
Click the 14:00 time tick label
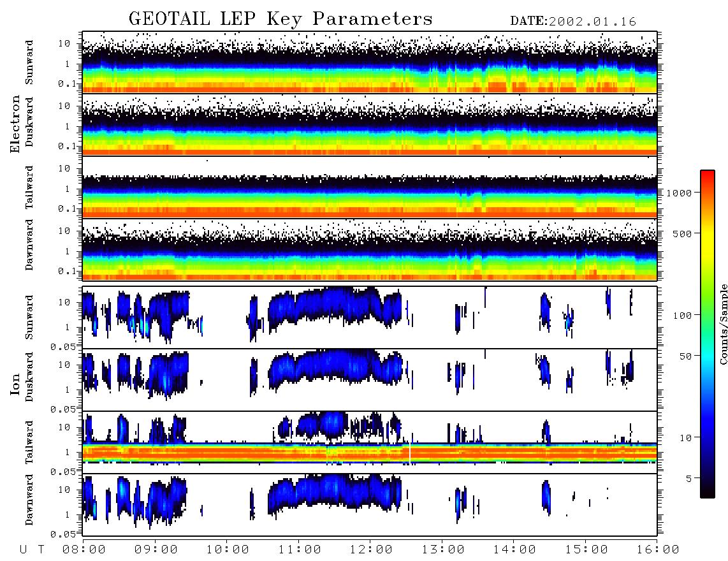point(515,550)
